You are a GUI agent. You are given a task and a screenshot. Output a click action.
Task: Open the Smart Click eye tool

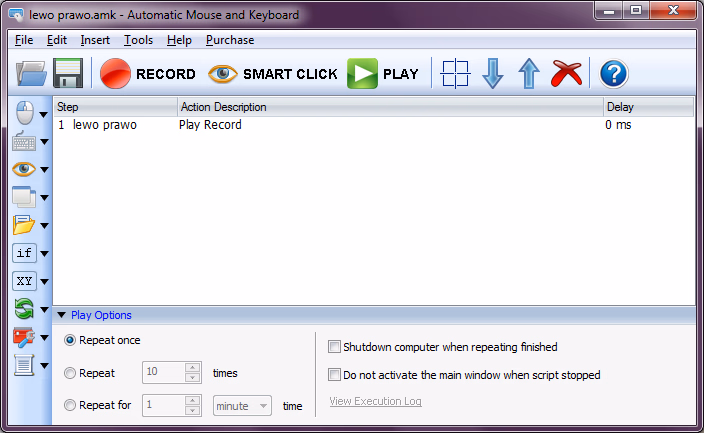point(272,74)
